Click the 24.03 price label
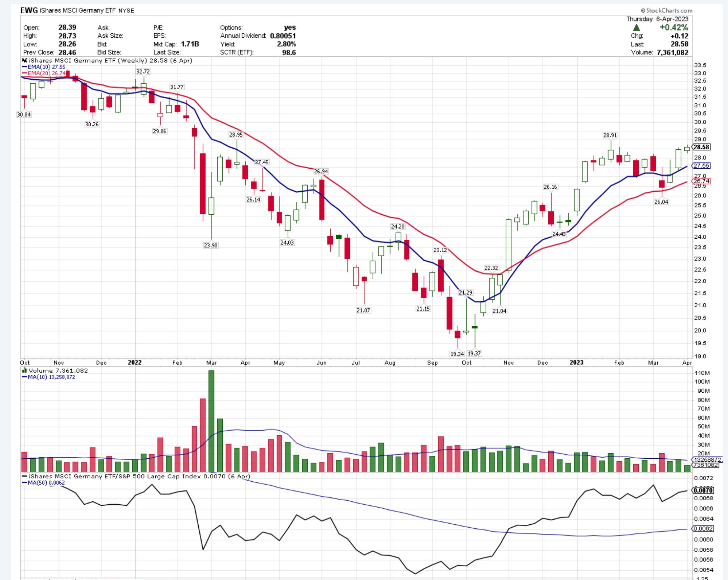 [x=287, y=243]
